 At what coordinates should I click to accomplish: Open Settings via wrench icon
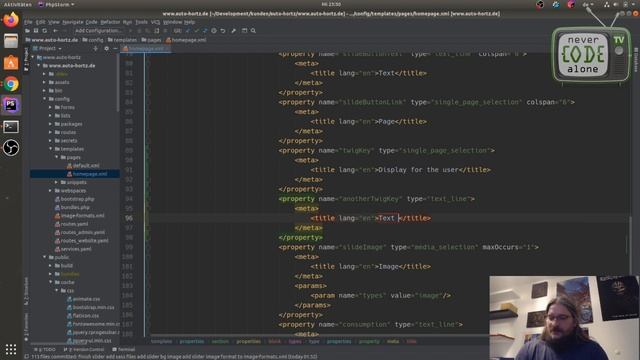[233, 31]
